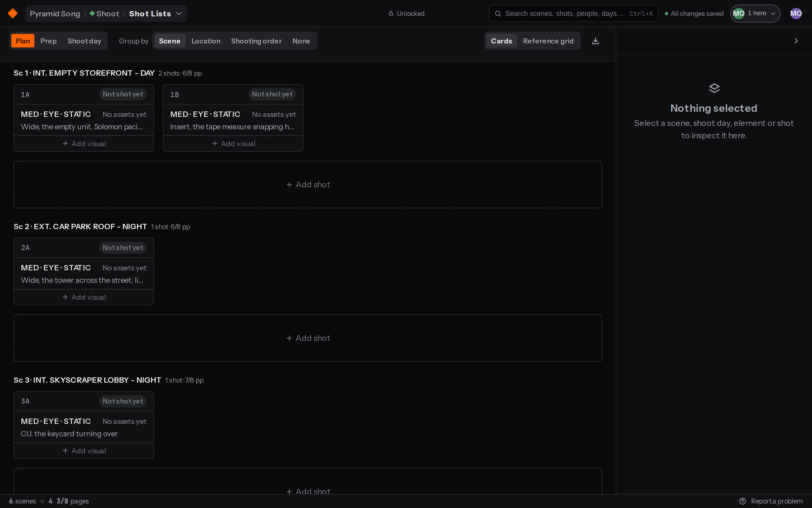This screenshot has height=508, width=812.
Task: Click Add visual on shot 2A
Action: [x=84, y=297]
